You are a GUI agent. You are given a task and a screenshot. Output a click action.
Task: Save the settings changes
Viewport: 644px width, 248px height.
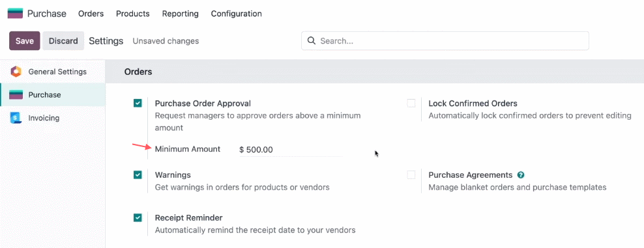coord(25,41)
